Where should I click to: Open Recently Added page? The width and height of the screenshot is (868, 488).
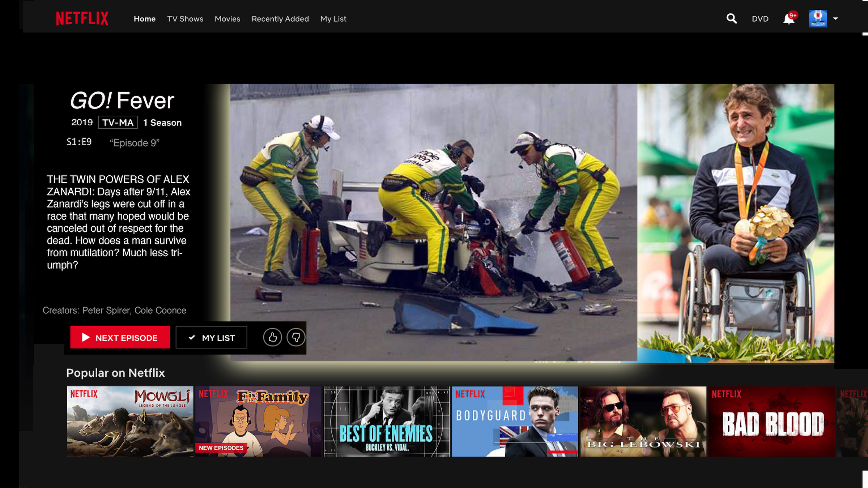(280, 19)
